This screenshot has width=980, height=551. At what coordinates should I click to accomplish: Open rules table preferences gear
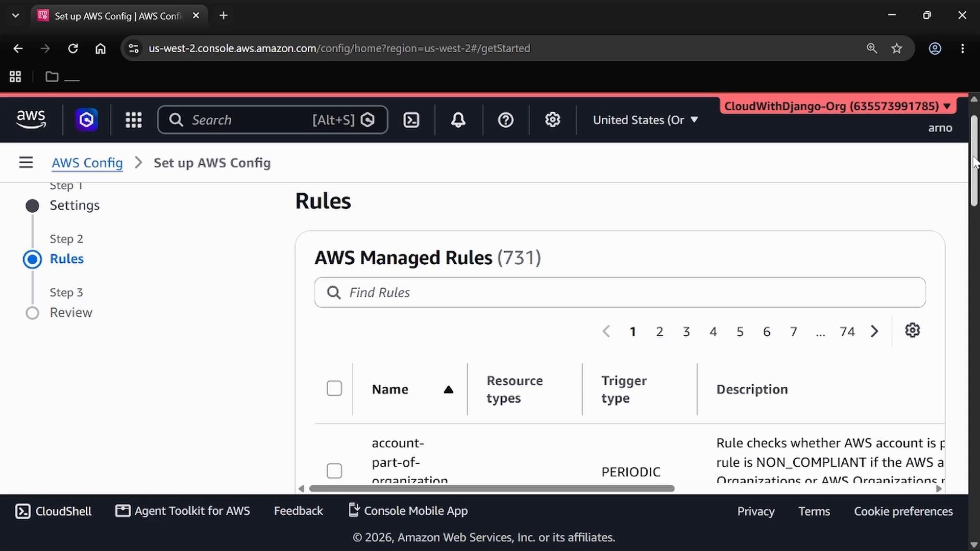913,331
